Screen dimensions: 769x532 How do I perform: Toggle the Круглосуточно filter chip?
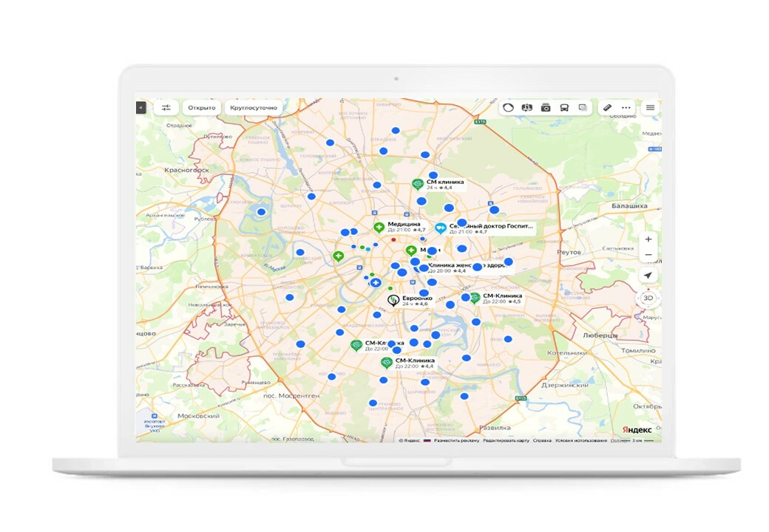[254, 108]
